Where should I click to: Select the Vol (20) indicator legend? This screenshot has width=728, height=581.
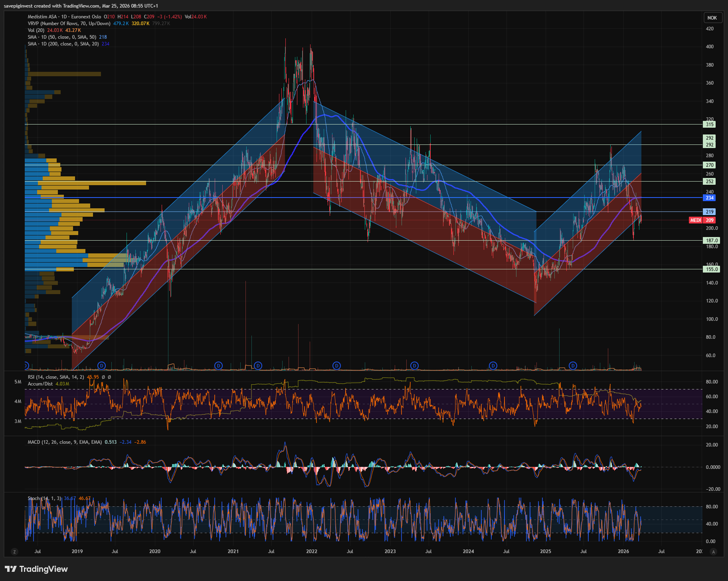click(36, 30)
